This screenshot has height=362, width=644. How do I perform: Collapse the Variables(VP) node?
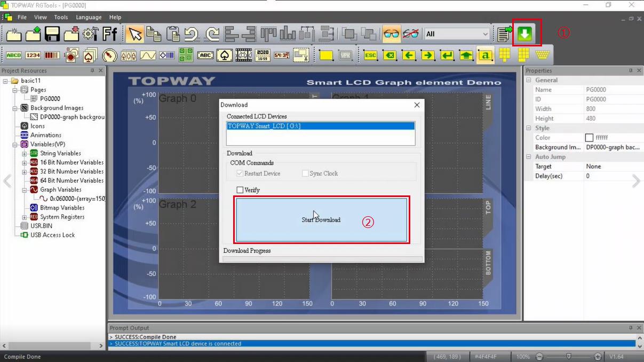15,145
